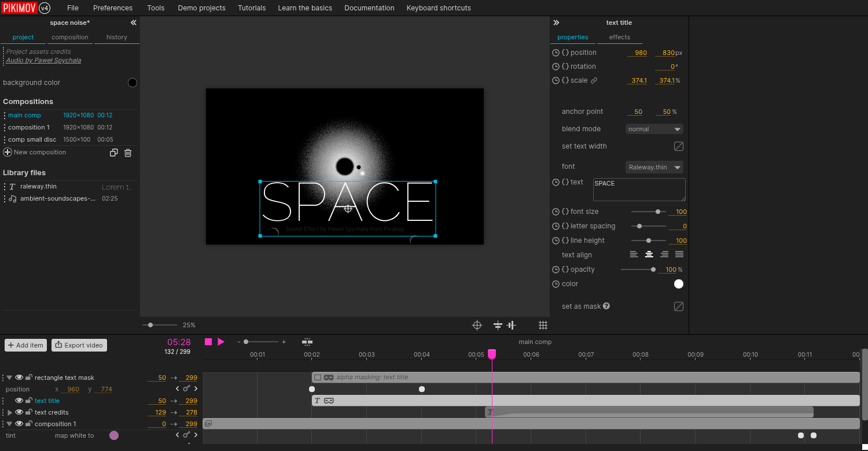The height and width of the screenshot is (451, 868).
Task: Hide the text credits layer
Action: 19,412
